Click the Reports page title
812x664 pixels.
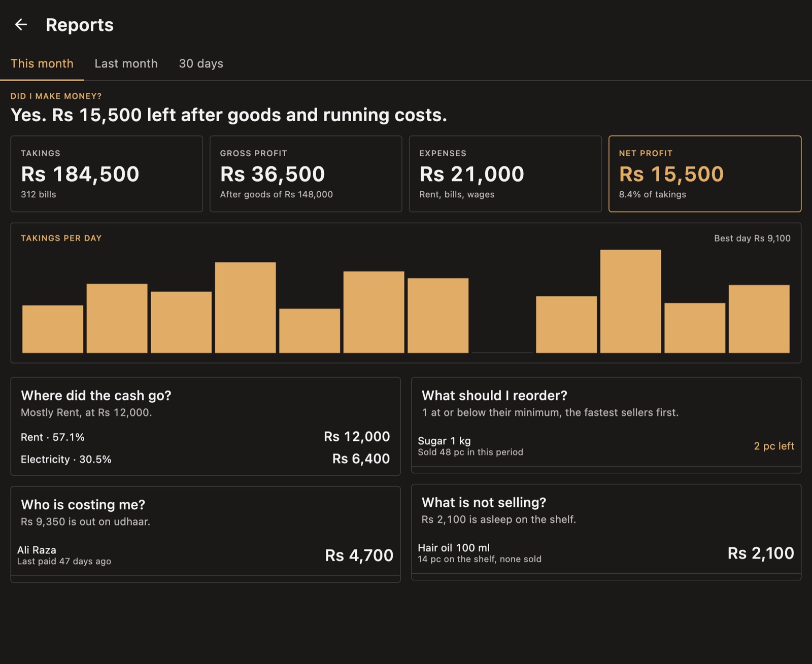click(80, 25)
